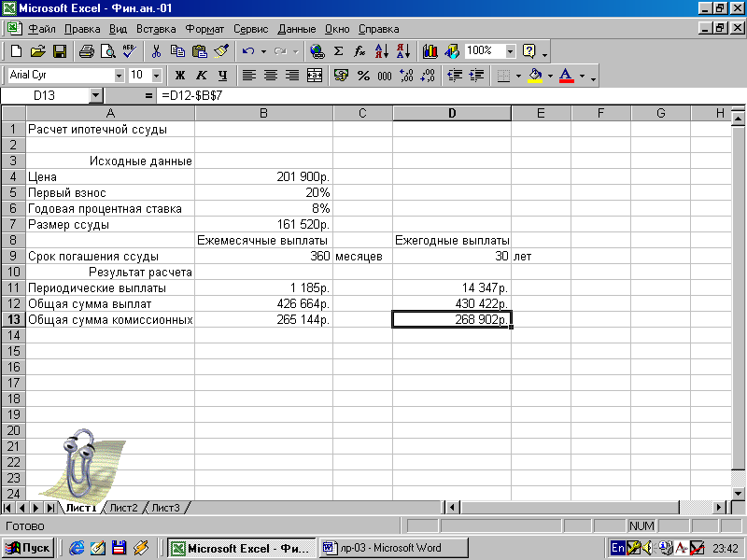This screenshot has width=747, height=560.
Task: Click the edit formula equals button
Action: tap(148, 96)
